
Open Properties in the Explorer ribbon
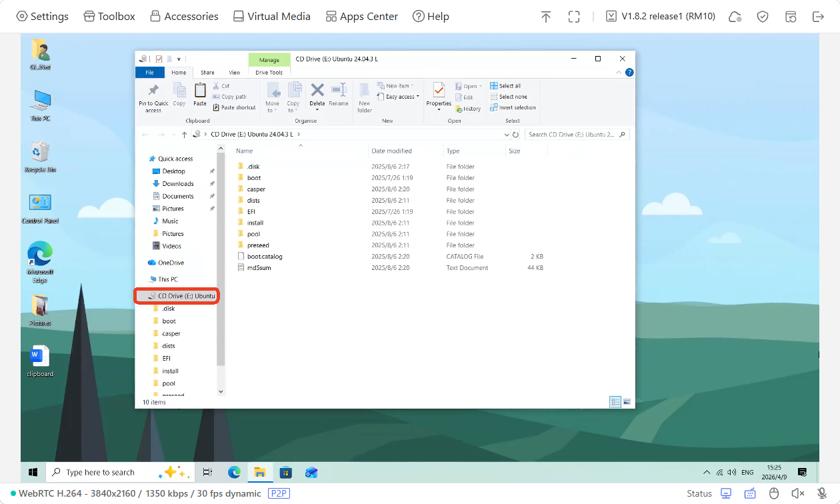tap(439, 95)
